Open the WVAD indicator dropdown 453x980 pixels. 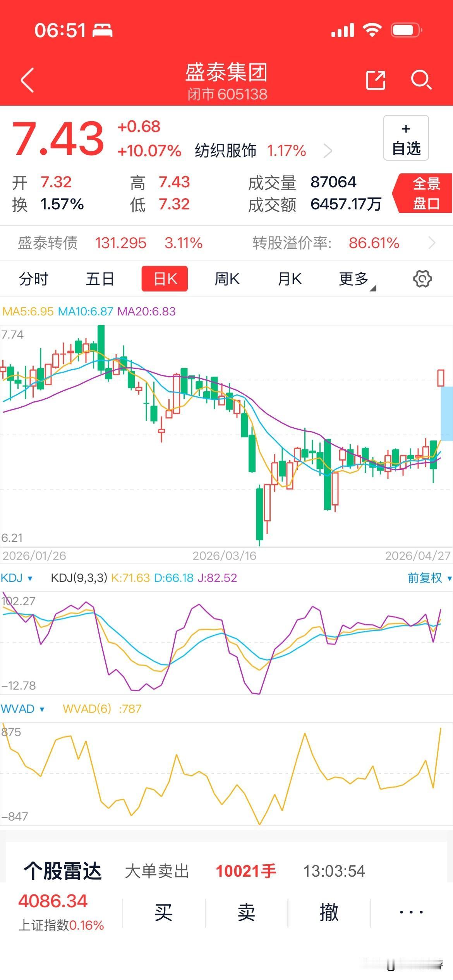23,709
